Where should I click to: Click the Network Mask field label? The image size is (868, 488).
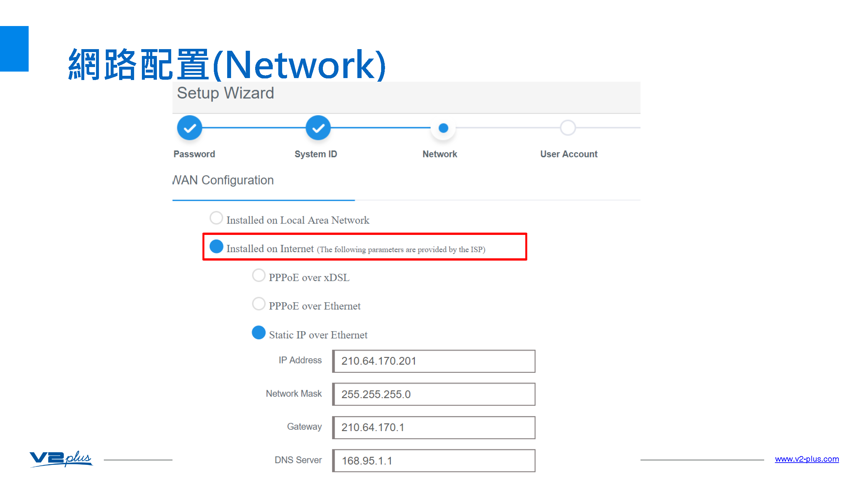click(294, 394)
